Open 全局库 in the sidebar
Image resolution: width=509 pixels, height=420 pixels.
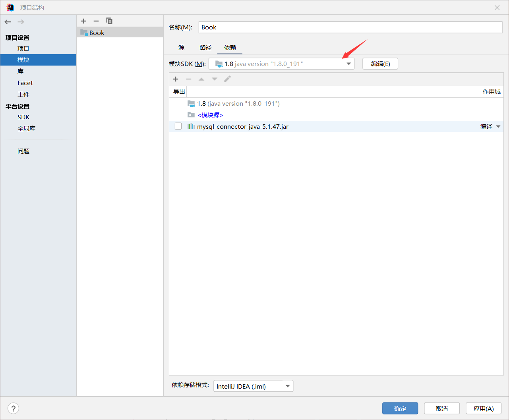(27, 128)
